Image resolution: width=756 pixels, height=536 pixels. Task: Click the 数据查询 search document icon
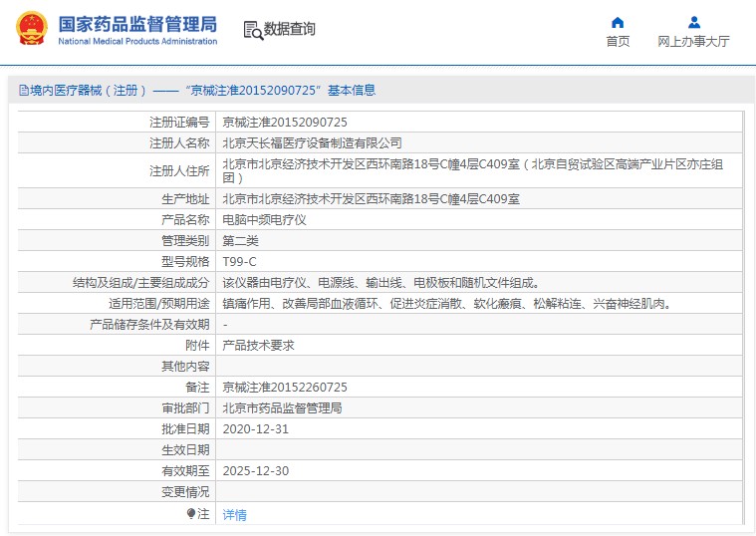[x=253, y=30]
